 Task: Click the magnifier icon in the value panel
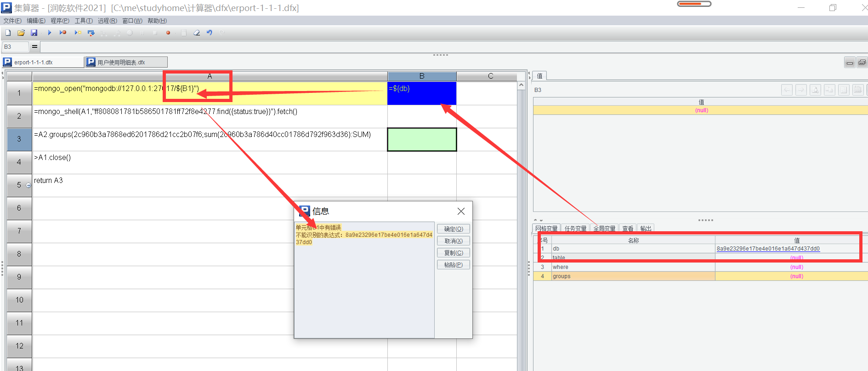tap(815, 90)
